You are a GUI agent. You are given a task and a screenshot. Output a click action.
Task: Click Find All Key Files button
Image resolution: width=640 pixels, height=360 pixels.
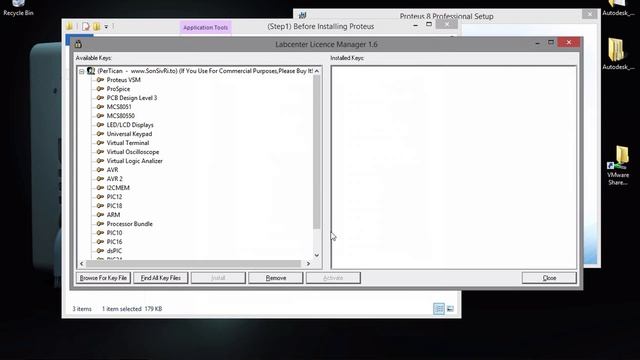[x=161, y=278]
